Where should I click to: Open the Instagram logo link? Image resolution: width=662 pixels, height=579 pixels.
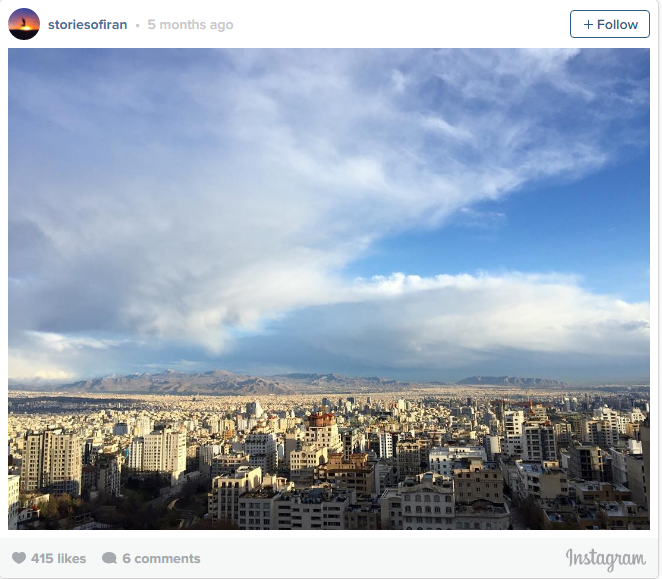[606, 559]
